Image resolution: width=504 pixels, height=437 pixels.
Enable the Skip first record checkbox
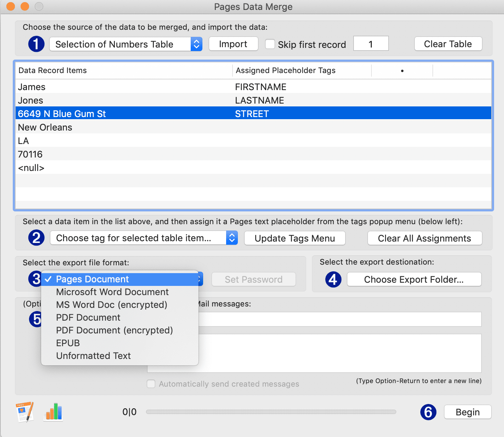270,44
